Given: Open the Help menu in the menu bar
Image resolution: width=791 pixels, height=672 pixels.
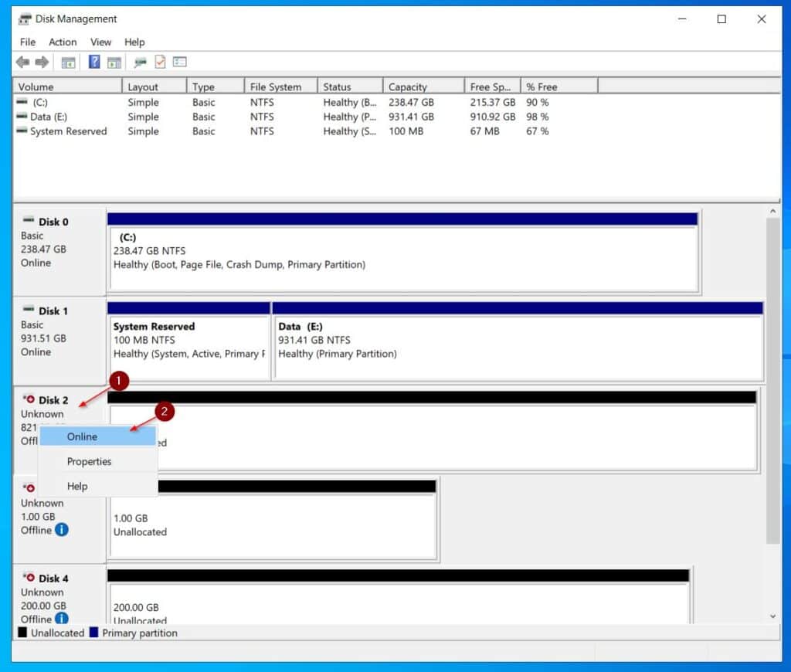Looking at the screenshot, I should click(134, 42).
